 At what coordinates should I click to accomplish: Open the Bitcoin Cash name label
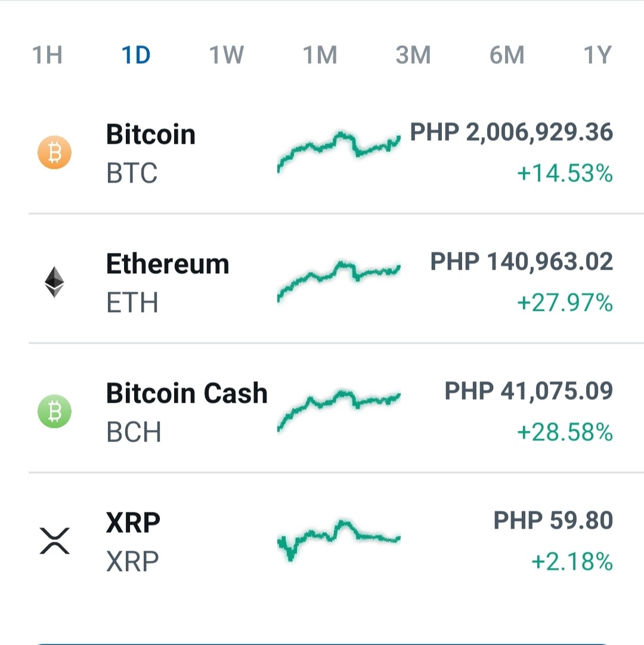pos(187,393)
